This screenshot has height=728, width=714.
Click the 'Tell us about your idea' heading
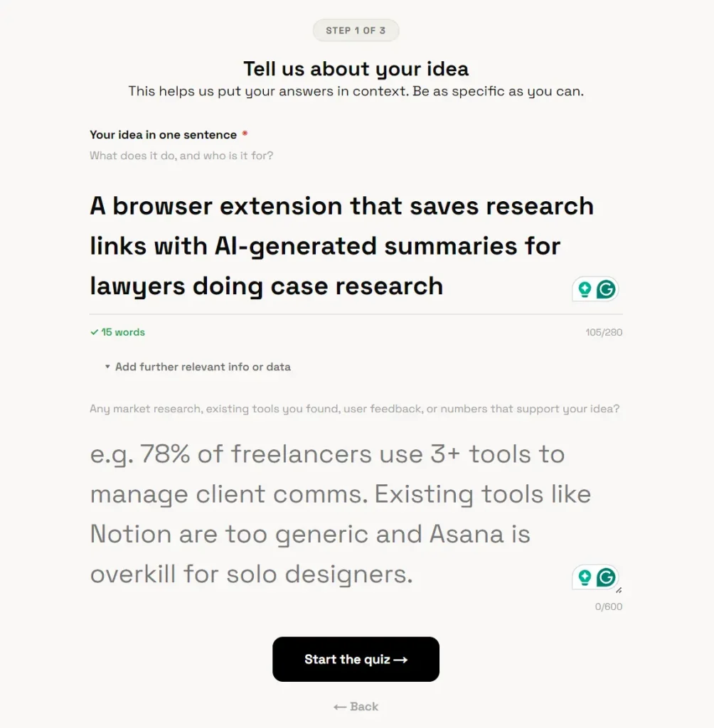pos(356,69)
